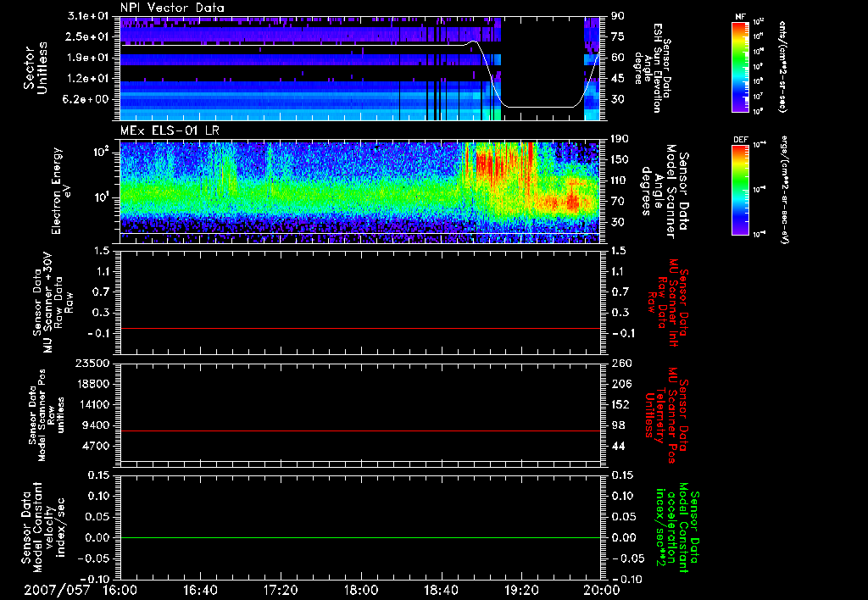Click the '75' sun elevation tick value

coord(617,36)
